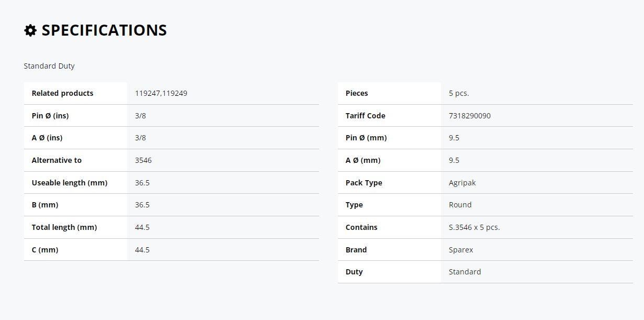Select the Duty value Standard

(465, 272)
